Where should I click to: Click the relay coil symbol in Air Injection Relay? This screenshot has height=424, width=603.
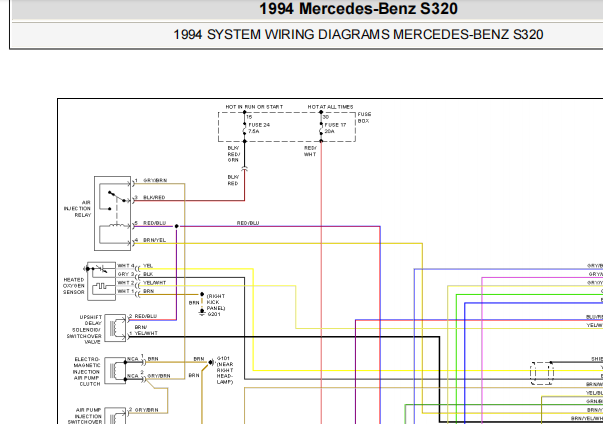[118, 225]
